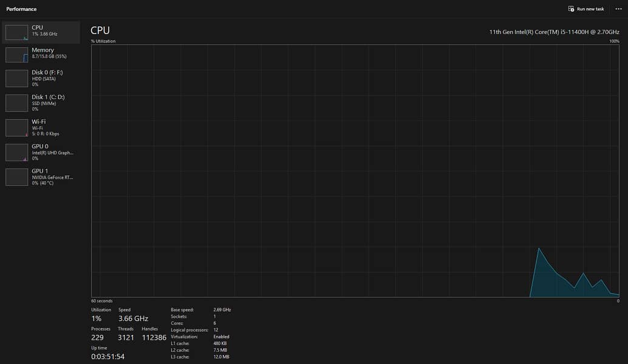This screenshot has width=628, height=364.
Task: Click the Memory usage text '8.7/15.8 GB (55%)'
Action: click(49, 56)
